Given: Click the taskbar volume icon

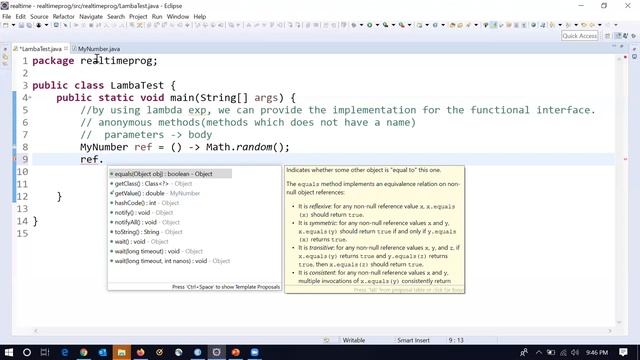Looking at the screenshot, I should tap(575, 352).
